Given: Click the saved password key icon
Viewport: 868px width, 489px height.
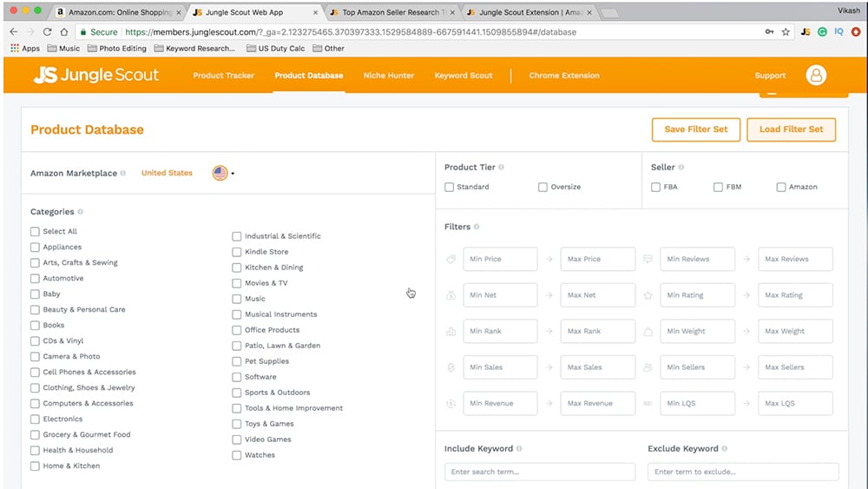Looking at the screenshot, I should tap(769, 32).
